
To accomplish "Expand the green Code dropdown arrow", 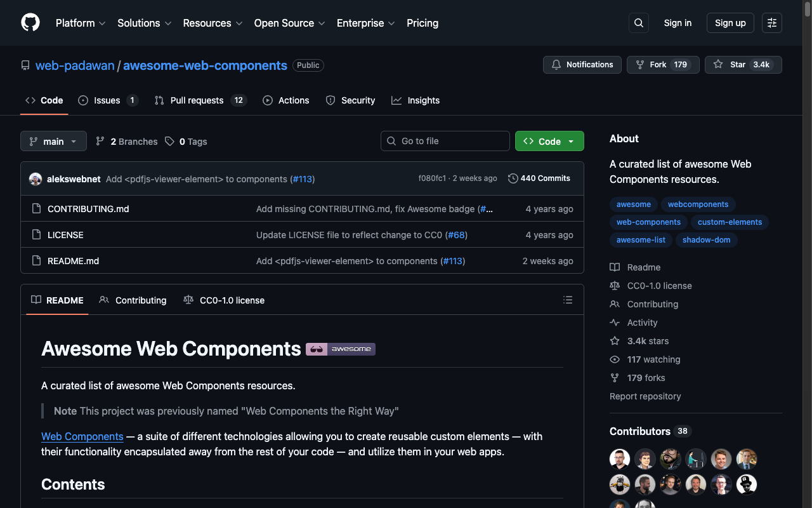I will click(x=570, y=141).
